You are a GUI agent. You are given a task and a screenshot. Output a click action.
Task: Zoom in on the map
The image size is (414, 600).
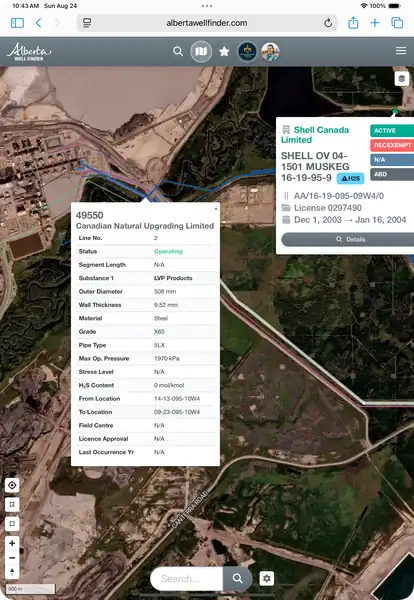[12, 543]
